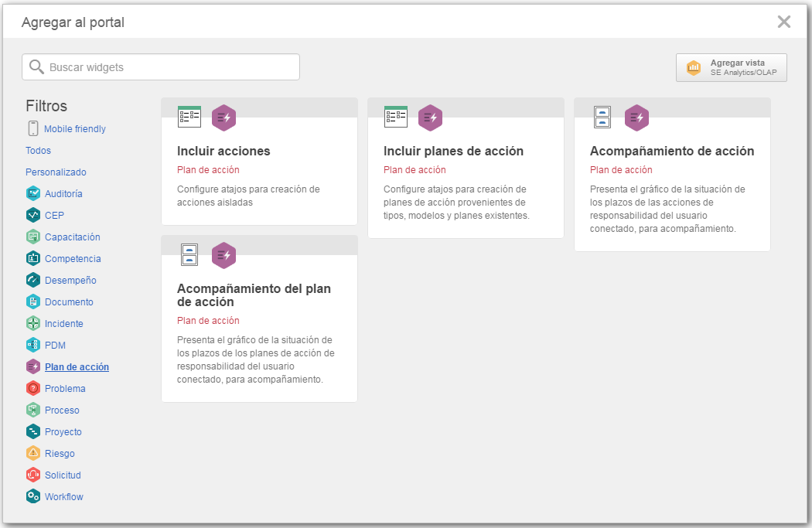The image size is (812, 528).
Task: Click description 'Configure atajos para creación de acciones aisladas'
Action: 248,196
